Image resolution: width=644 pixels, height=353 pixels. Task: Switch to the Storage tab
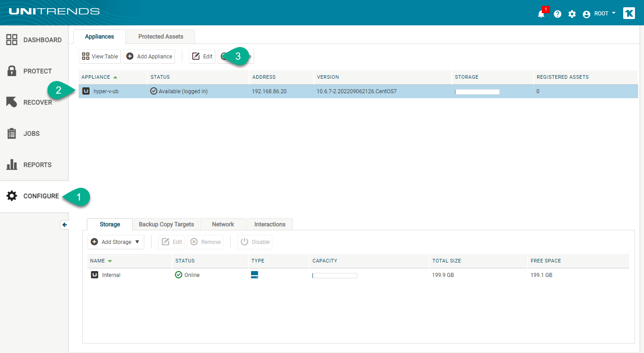click(110, 224)
